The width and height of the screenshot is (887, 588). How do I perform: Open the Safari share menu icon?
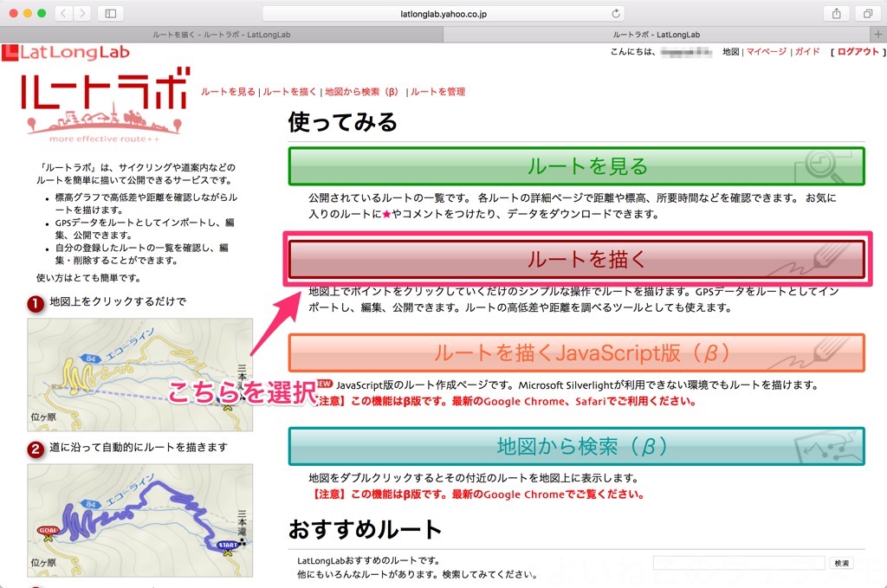[x=837, y=14]
